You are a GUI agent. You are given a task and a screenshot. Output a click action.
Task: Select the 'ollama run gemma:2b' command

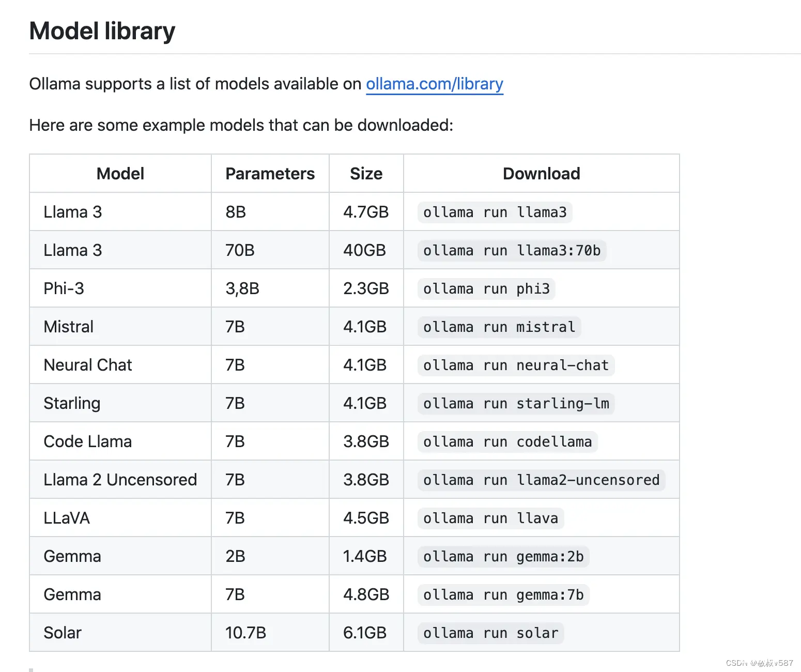click(x=503, y=557)
